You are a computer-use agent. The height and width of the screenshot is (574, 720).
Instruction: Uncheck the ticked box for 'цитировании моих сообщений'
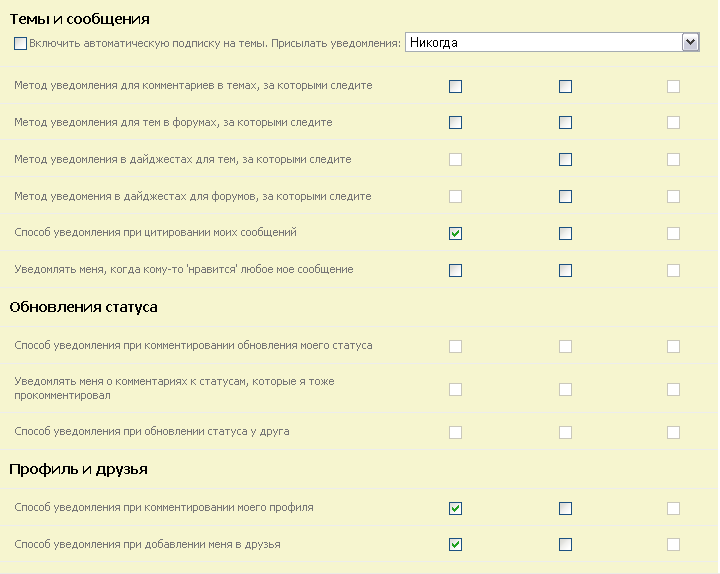[455, 233]
